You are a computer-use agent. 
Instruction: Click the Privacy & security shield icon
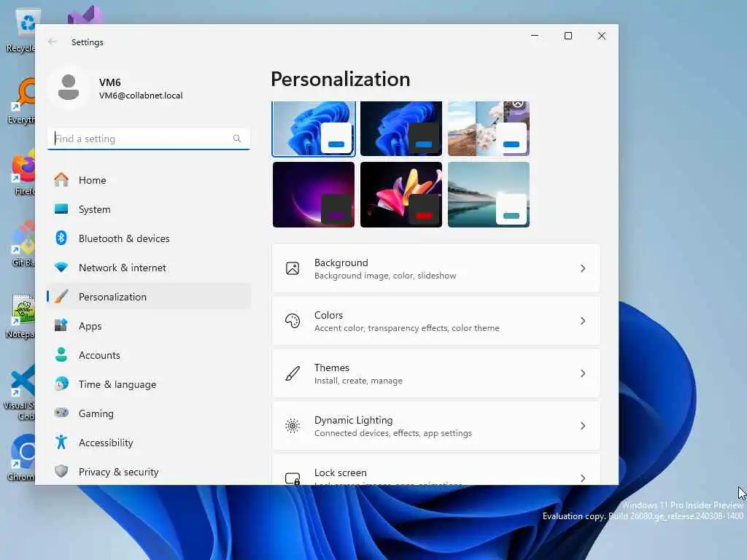coord(61,472)
